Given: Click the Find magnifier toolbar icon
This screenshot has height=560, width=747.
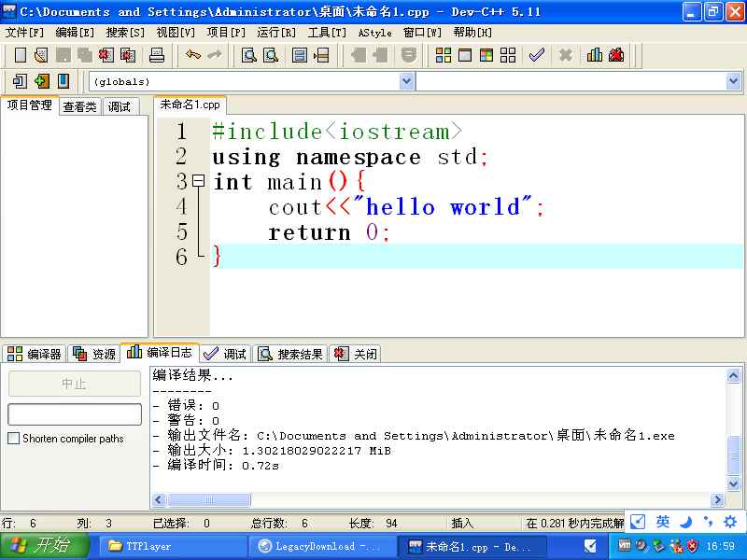Looking at the screenshot, I should (249, 56).
